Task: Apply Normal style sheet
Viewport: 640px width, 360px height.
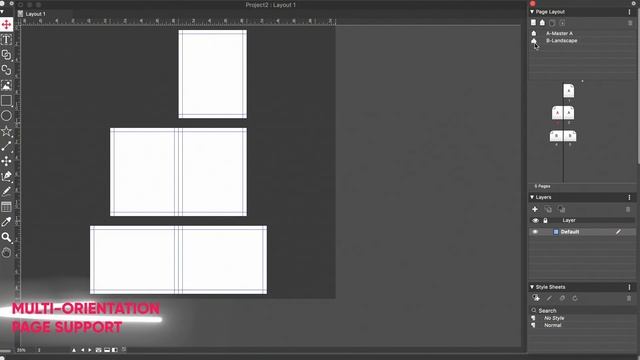Action: (x=553, y=325)
